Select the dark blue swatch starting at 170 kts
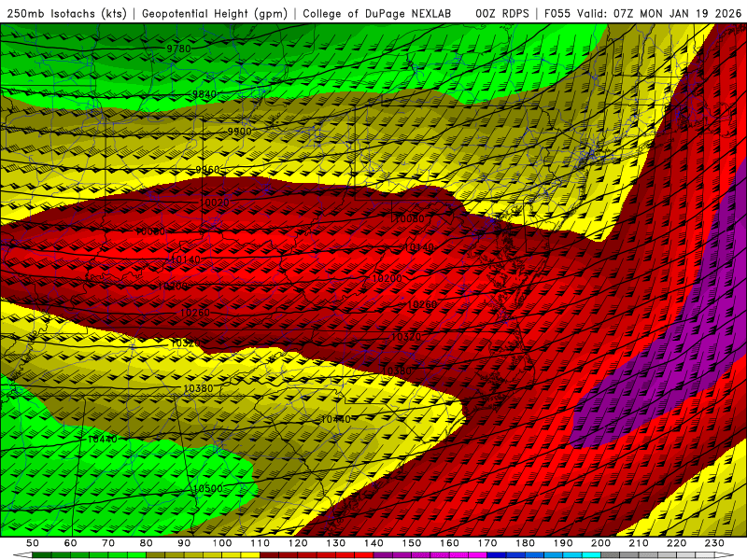Viewport: 747px width, 560px height. point(497,555)
